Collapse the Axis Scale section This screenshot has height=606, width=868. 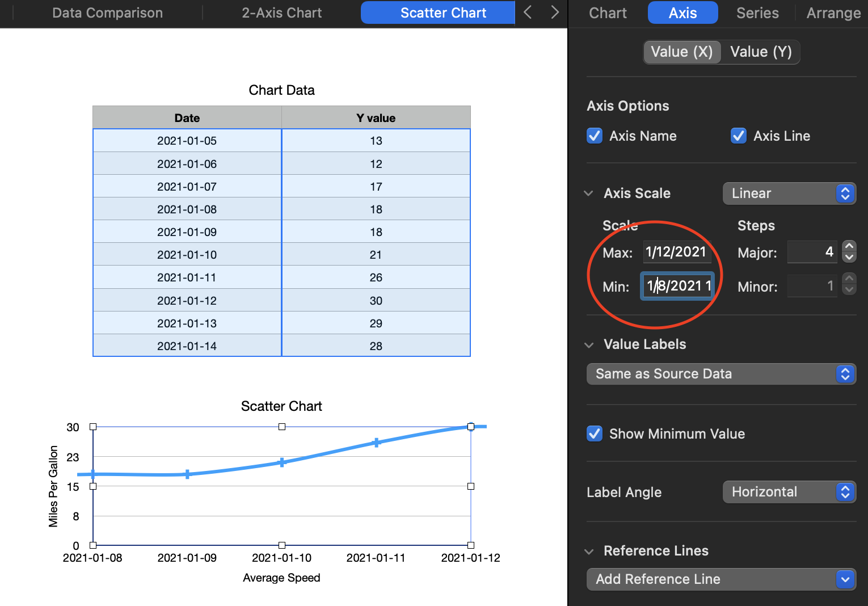coord(589,193)
